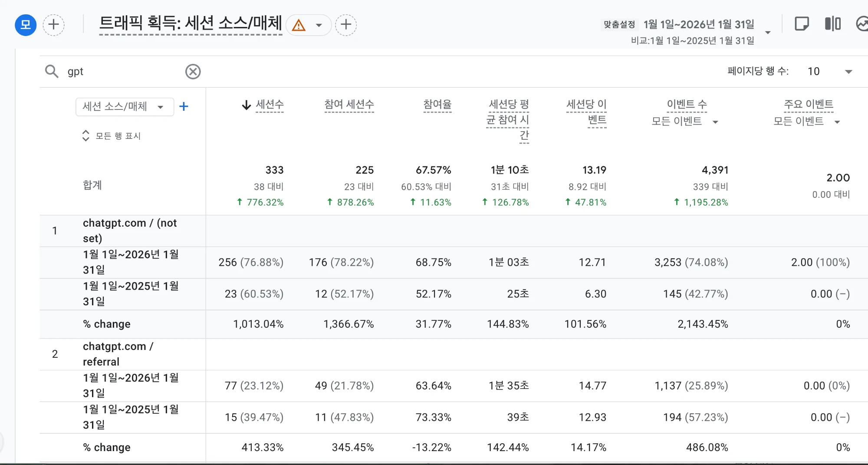Open the rows-per-page dropdown showing 10
Viewport: 868px width, 465px height.
pos(830,72)
